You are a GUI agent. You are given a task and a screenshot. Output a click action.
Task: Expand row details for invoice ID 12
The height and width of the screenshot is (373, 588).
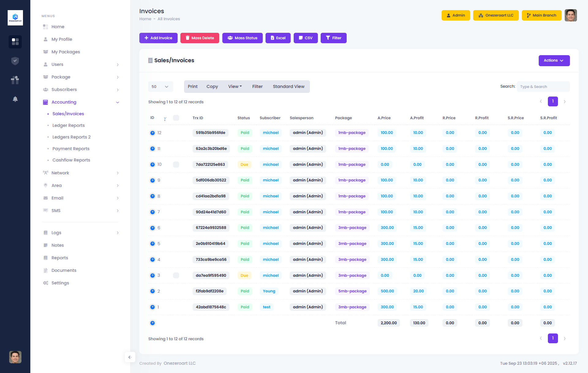coord(153,133)
